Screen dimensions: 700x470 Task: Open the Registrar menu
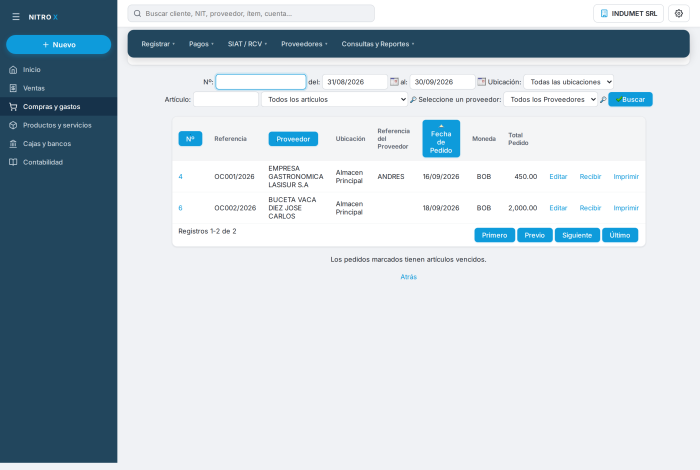(x=158, y=44)
